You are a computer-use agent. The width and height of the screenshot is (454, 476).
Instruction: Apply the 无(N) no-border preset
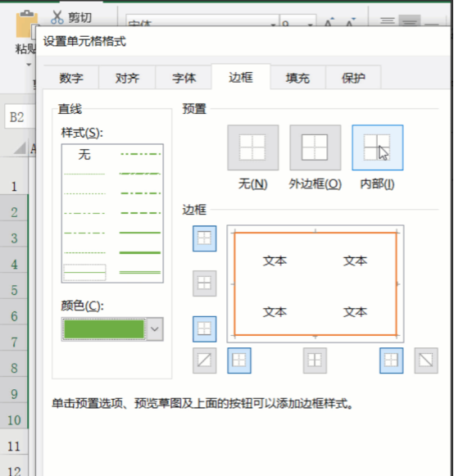(x=253, y=147)
